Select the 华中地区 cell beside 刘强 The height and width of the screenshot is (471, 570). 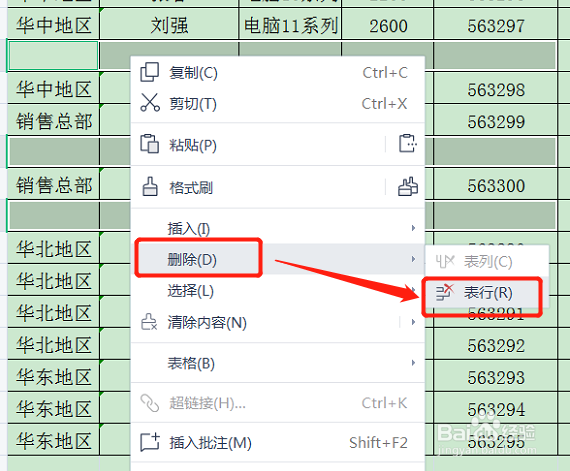[x=53, y=25]
